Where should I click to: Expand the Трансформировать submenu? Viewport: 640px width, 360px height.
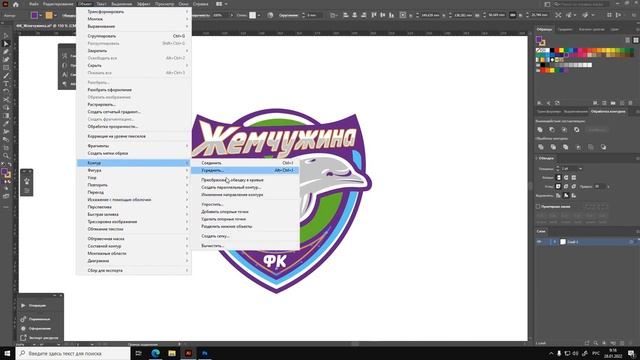coord(134,11)
